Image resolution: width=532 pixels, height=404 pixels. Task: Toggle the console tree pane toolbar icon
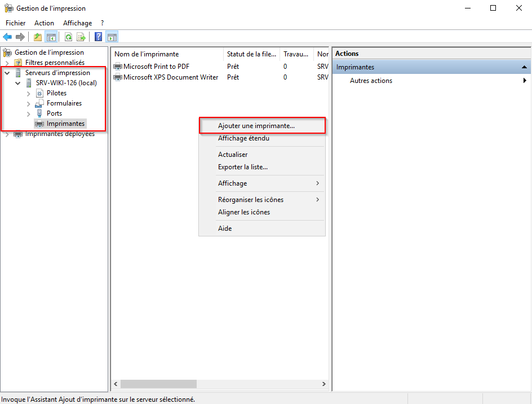point(51,37)
